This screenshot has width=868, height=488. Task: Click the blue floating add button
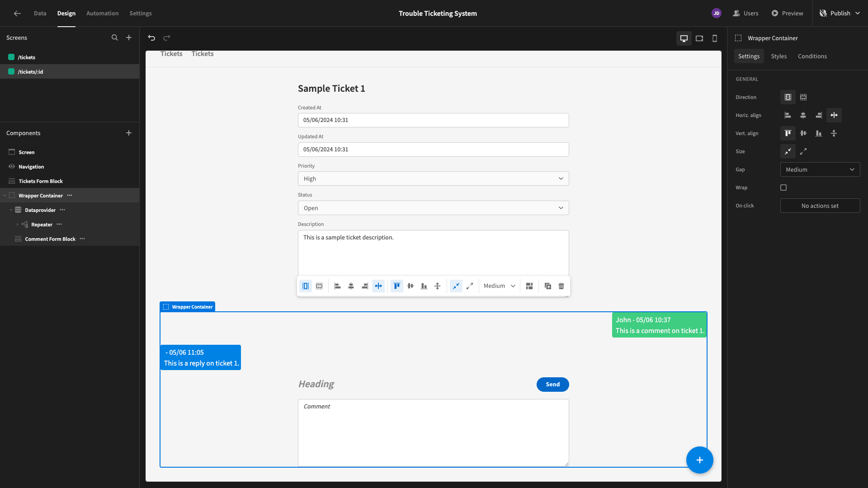pos(699,460)
